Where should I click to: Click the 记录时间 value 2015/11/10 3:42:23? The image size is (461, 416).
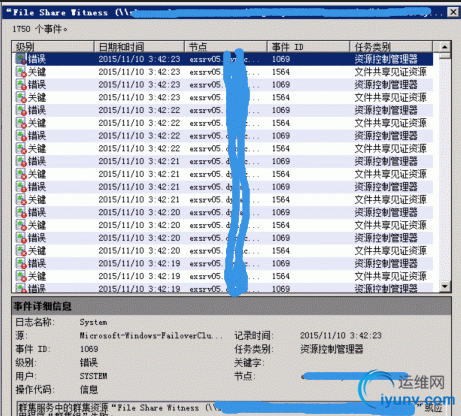coord(341,336)
